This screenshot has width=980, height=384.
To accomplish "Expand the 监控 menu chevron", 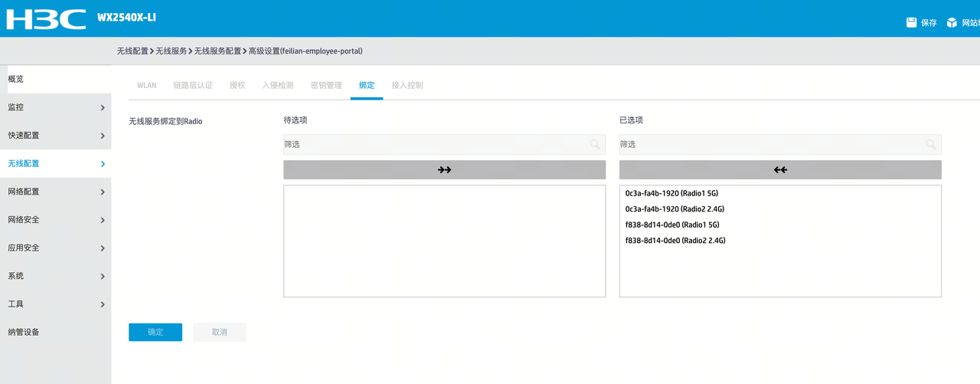I will point(103,108).
